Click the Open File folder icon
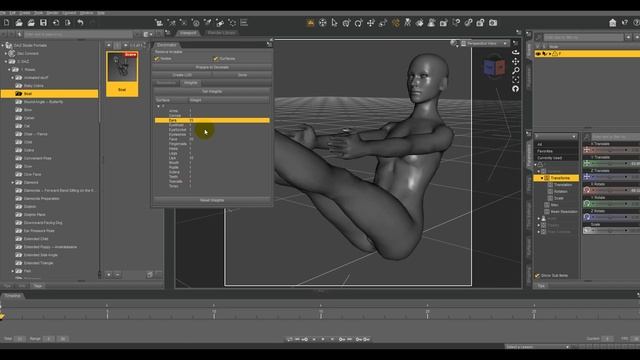 click(19, 23)
